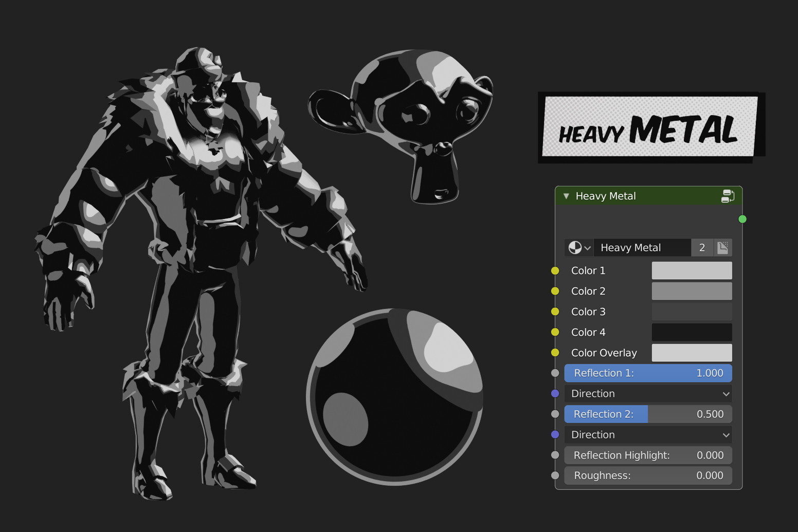Click the user count button showing 2
The width and height of the screenshot is (798, 532).
[702, 248]
